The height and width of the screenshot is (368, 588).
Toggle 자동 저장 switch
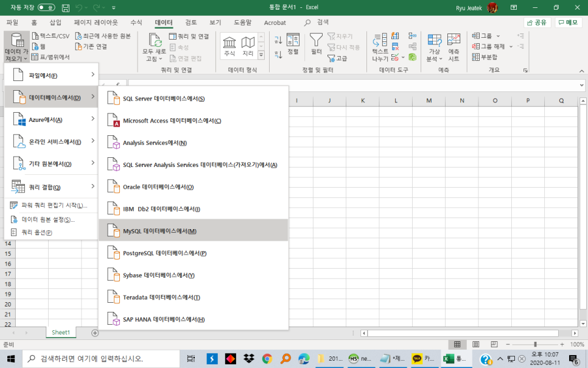tap(46, 7)
